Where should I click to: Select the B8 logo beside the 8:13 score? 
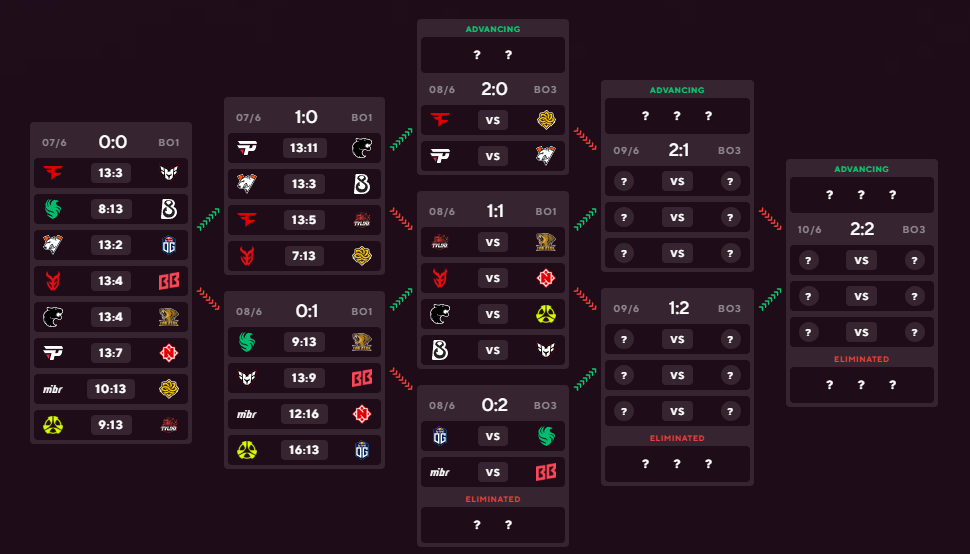pos(169,209)
